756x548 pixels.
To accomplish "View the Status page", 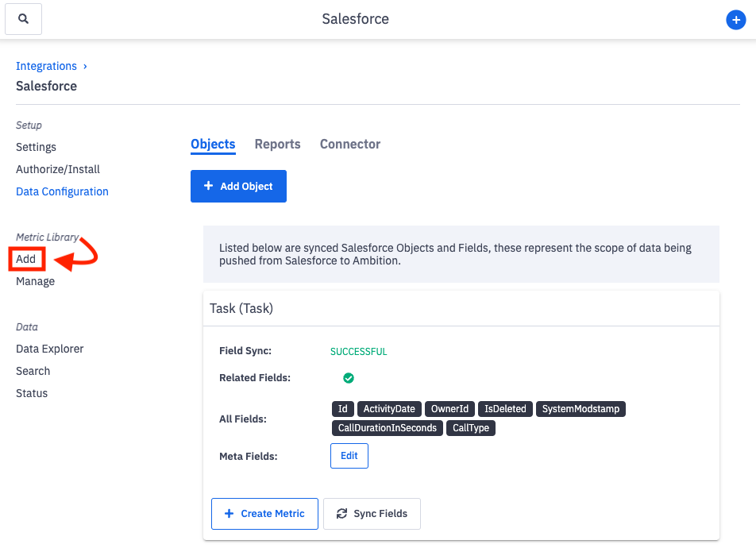I will (31, 393).
